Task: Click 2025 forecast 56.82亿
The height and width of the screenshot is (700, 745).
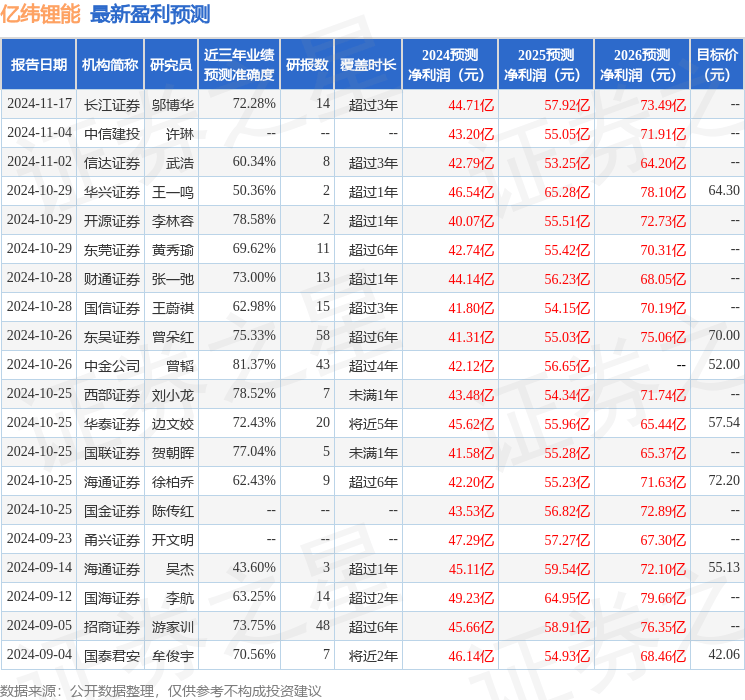Action: [x=567, y=511]
